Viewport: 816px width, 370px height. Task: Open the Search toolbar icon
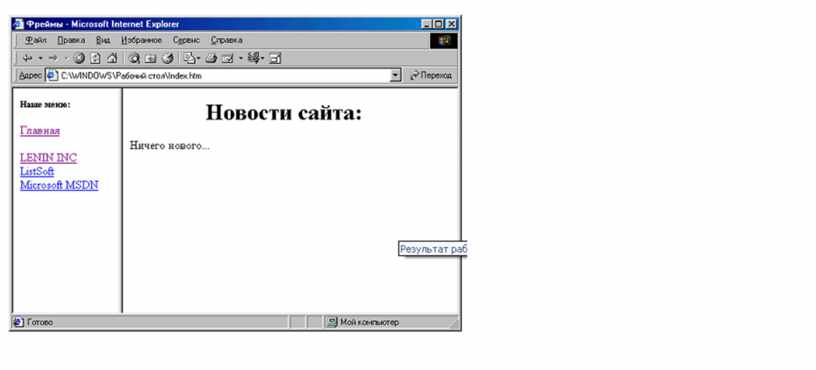pos(134,58)
